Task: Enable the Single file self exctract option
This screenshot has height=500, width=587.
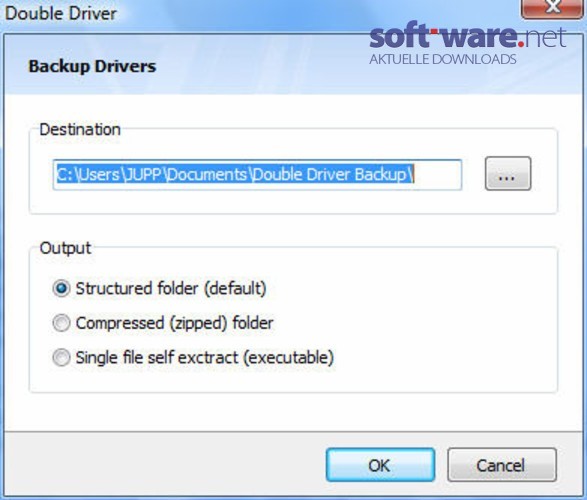Action: pos(61,357)
